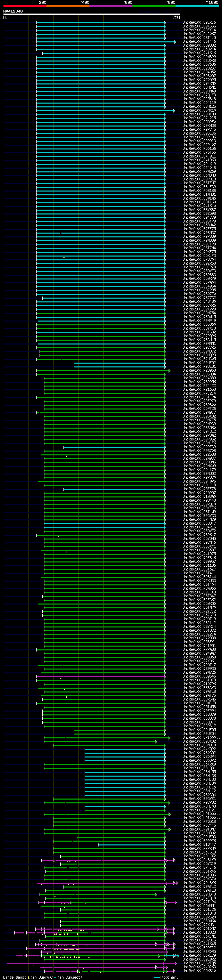
Task: Click the green ~80% identity legend bar
Action: coord(154,6)
